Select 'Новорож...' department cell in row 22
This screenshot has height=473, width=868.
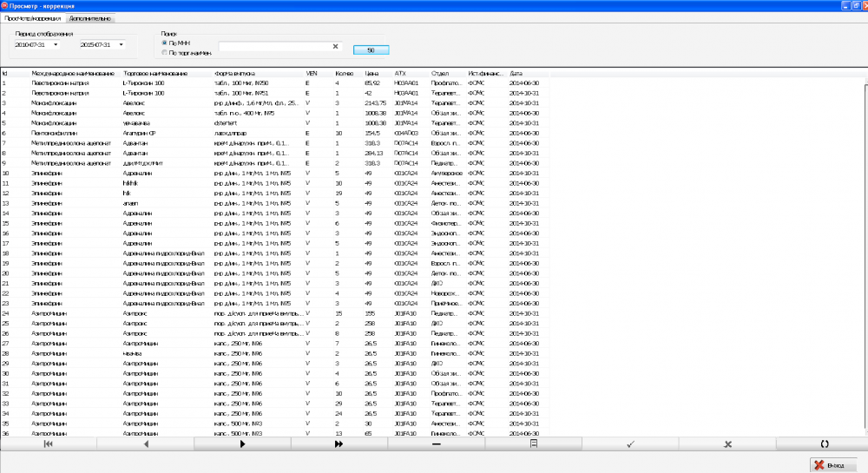click(445, 293)
